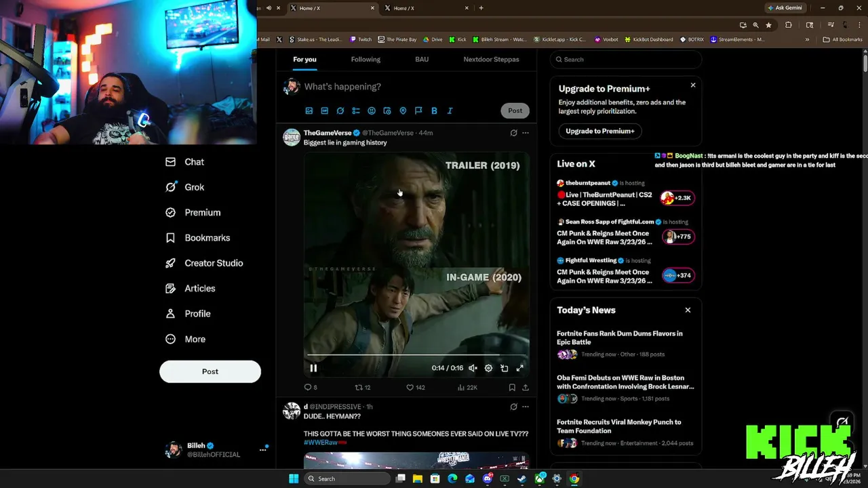This screenshot has width=868, height=488.
Task: Switch to the For you tab
Action: pos(304,60)
